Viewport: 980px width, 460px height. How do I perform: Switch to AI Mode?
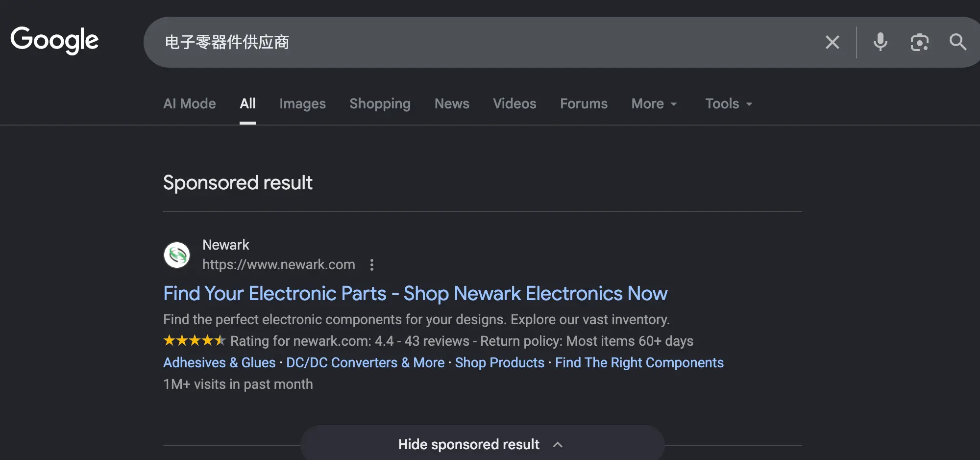click(189, 103)
